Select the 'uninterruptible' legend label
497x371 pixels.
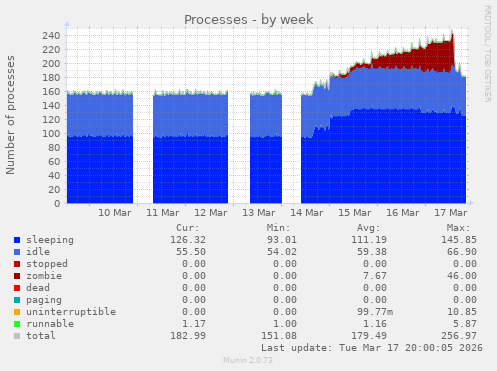(71, 312)
